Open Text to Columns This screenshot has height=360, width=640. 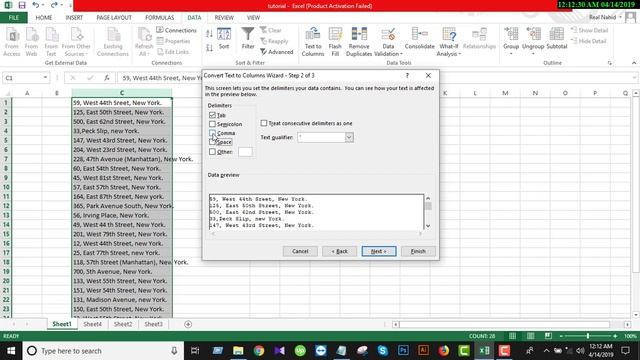point(313,42)
